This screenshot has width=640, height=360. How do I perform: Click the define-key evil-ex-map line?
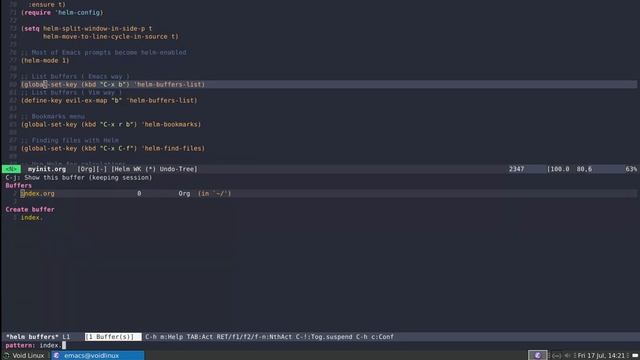click(109, 100)
